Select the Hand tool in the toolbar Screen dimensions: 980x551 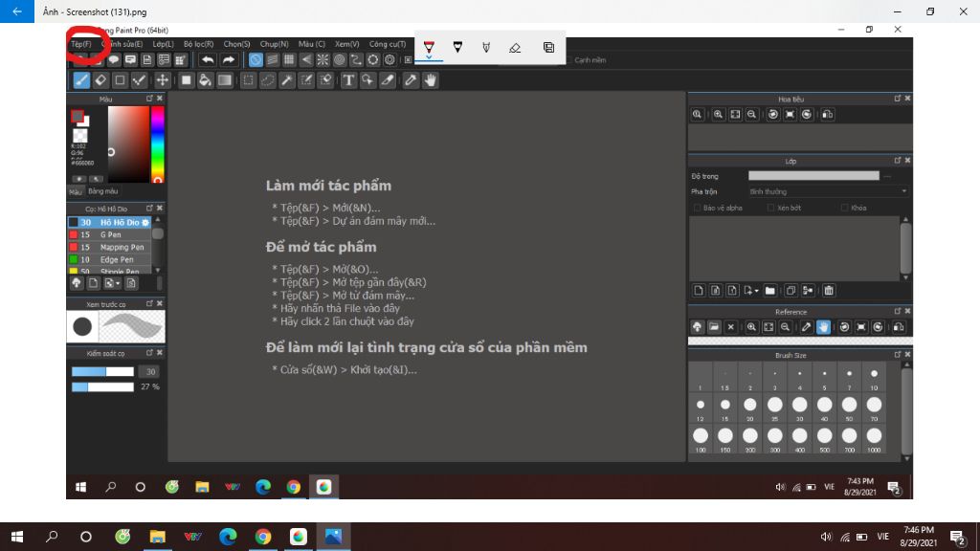pyautogui.click(x=430, y=80)
